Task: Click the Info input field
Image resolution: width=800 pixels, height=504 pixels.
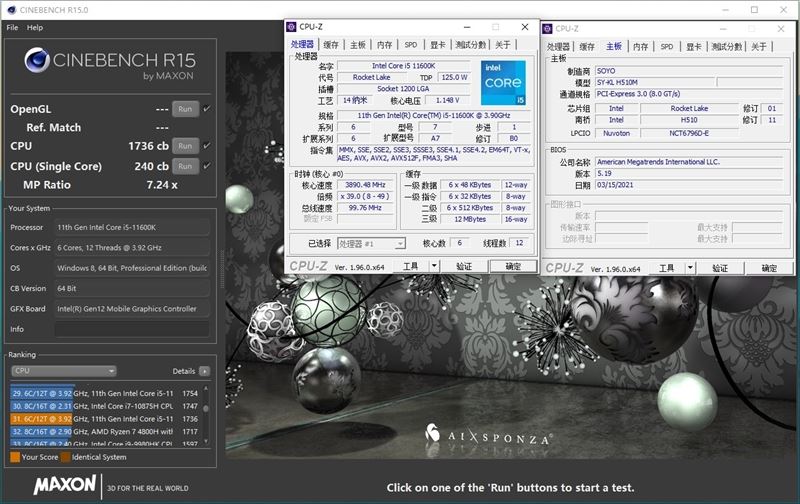Action: pos(132,329)
